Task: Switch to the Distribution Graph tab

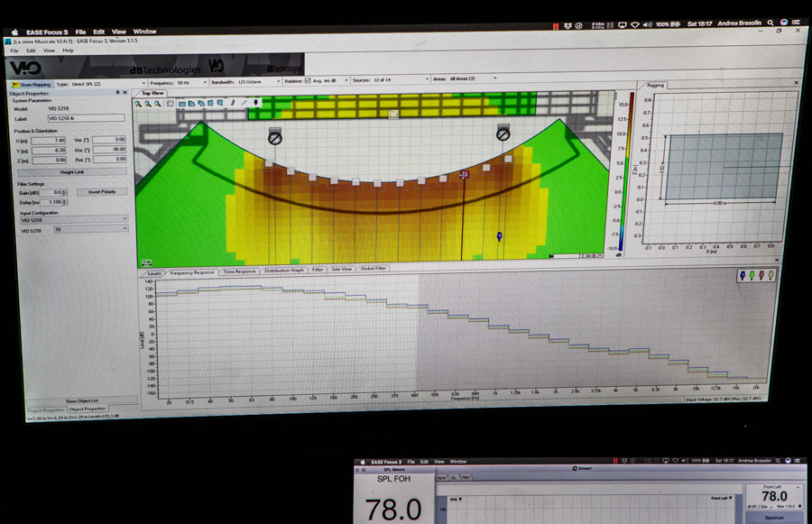Action: (284, 271)
